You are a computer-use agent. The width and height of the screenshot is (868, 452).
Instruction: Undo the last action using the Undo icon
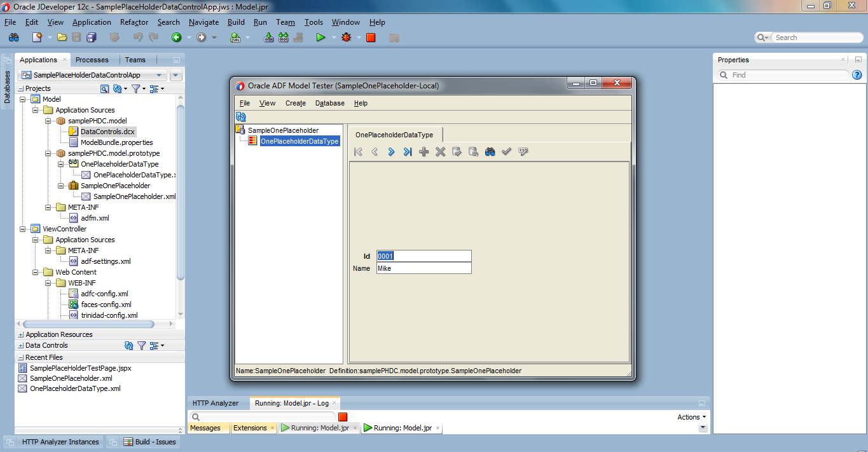(138, 37)
